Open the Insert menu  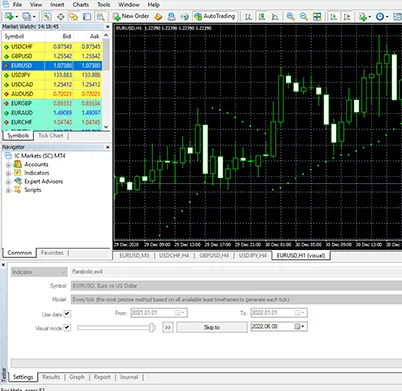click(57, 5)
